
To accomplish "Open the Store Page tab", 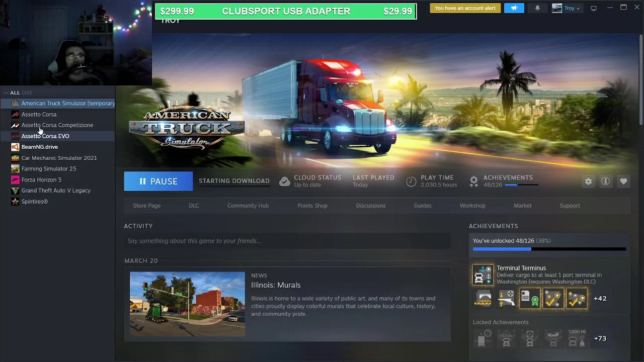I will point(146,206).
